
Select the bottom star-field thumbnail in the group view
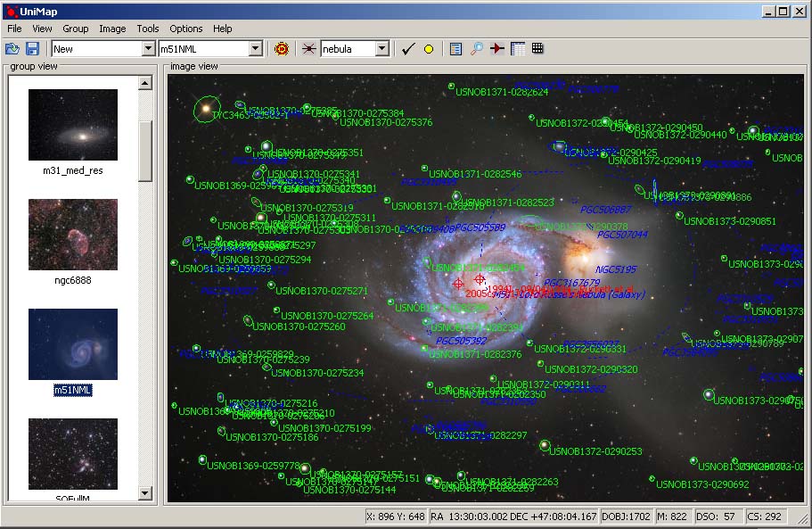coord(73,454)
